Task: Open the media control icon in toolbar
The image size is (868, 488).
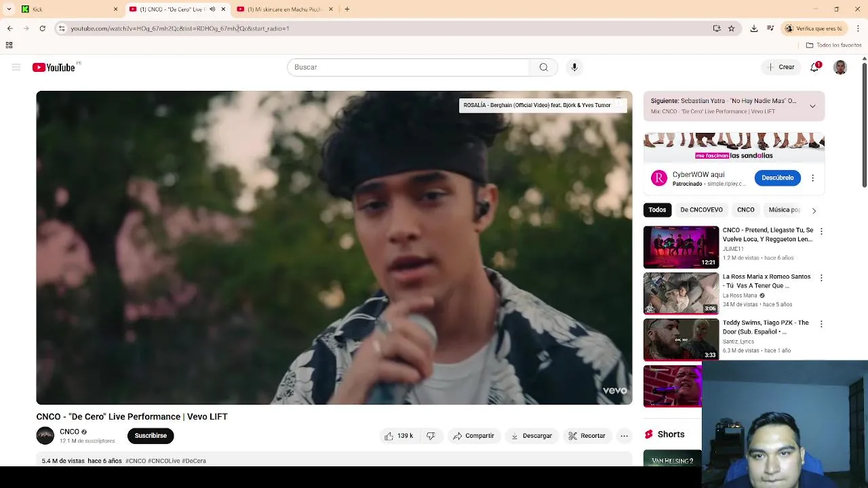Action: [x=770, y=28]
